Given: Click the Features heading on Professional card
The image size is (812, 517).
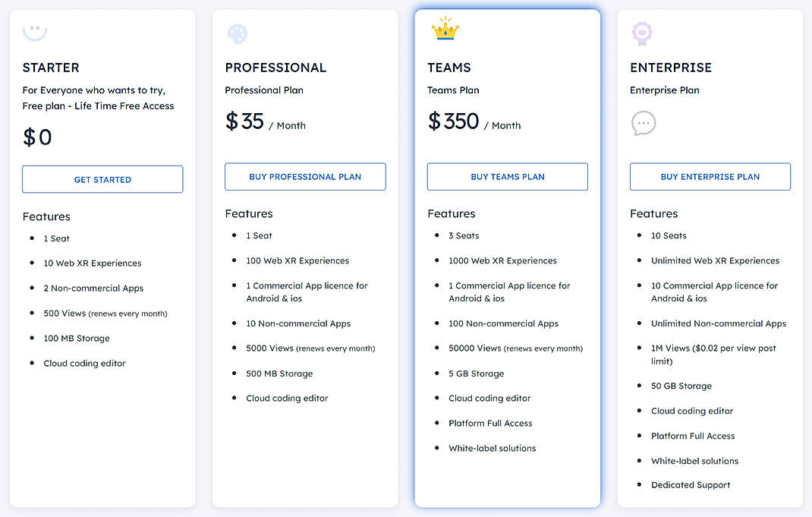Looking at the screenshot, I should point(248,213).
